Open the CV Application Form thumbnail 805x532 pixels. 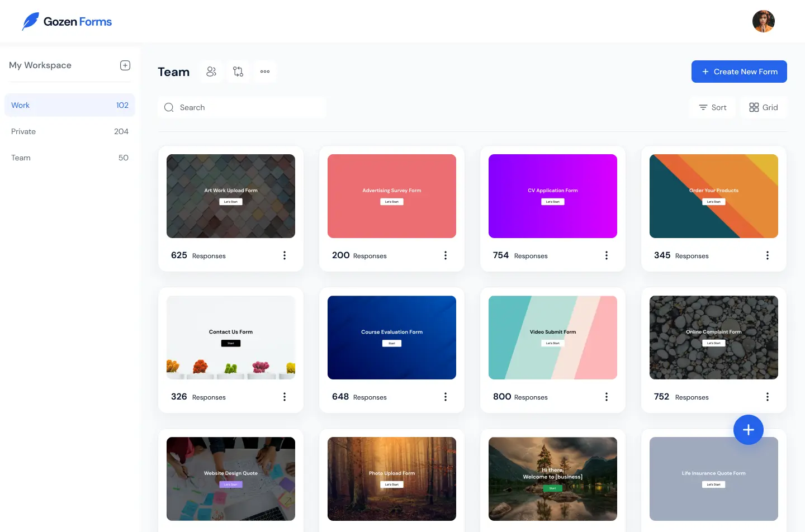[x=552, y=196]
